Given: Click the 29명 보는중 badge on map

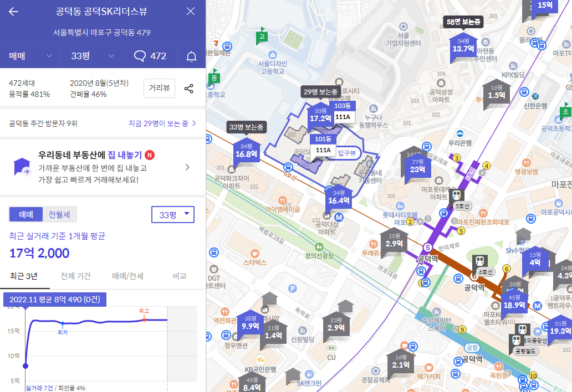Looking at the screenshot, I should [320, 92].
